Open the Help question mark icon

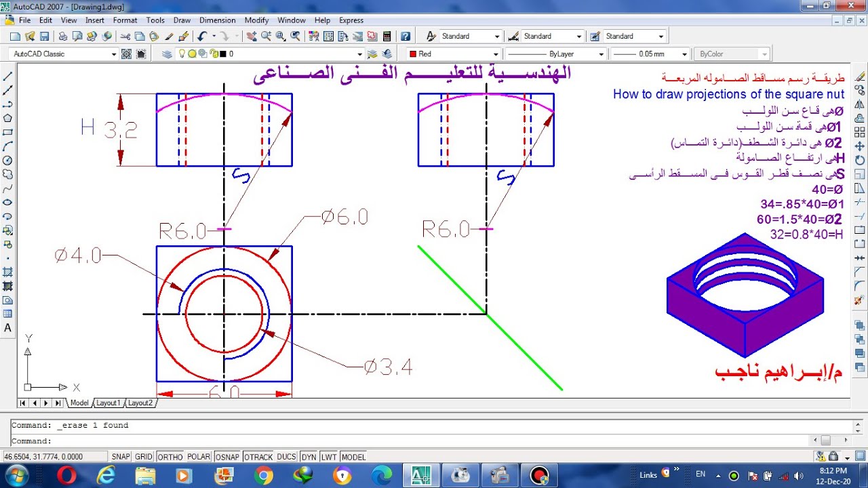click(406, 37)
